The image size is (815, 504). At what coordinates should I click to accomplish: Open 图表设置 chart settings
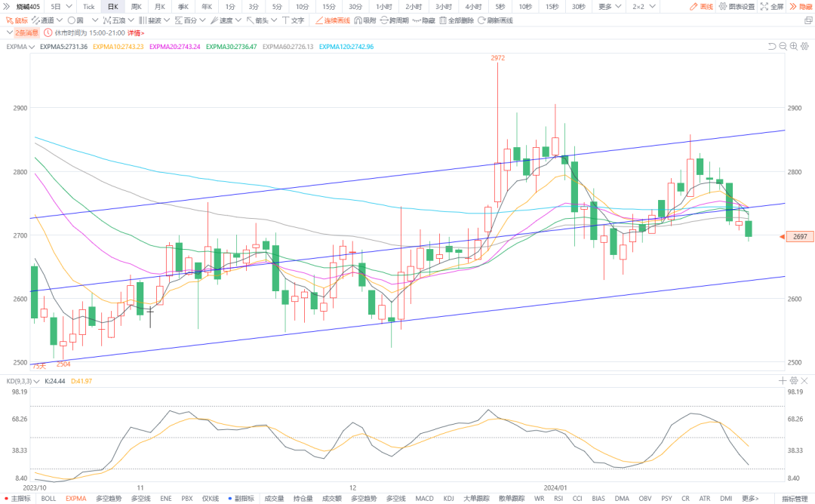[x=737, y=7]
